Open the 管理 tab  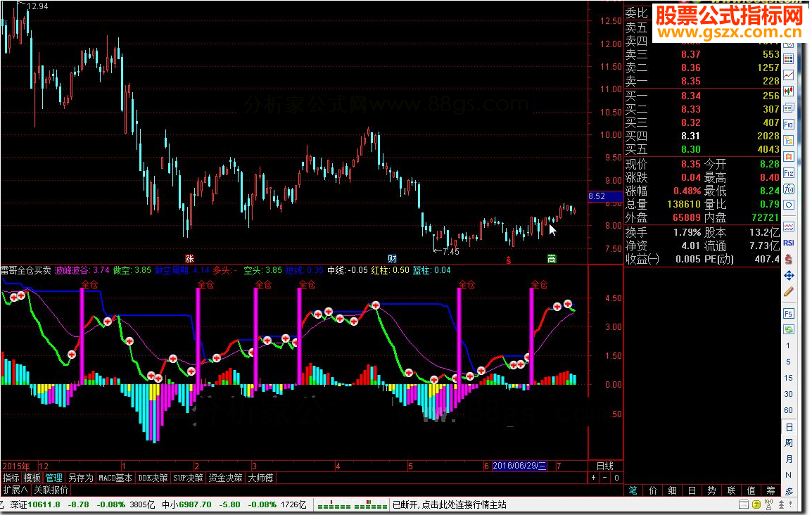pyautogui.click(x=54, y=478)
